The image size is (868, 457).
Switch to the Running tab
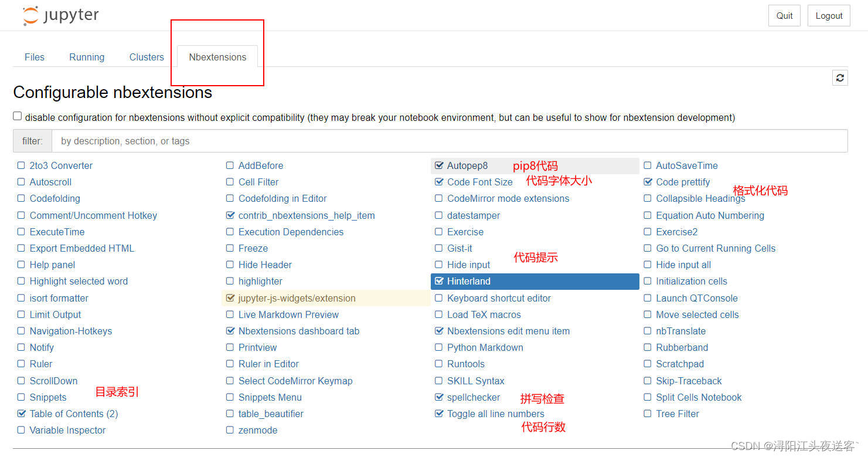tap(87, 57)
